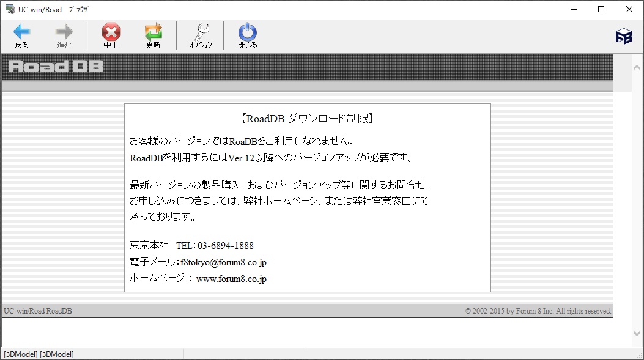This screenshot has height=360, width=644.
Task: Click the 戻る (Back) arrow icon
Action: pos(21,32)
